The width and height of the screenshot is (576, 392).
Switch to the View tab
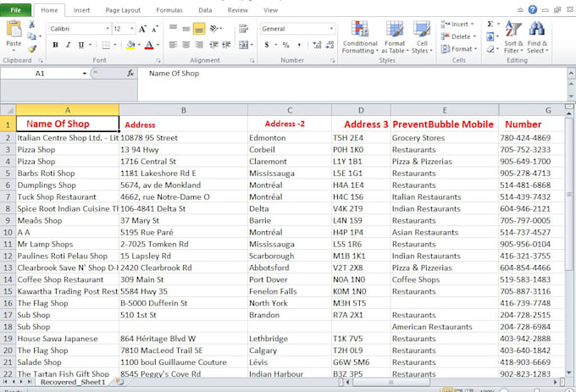pos(271,10)
